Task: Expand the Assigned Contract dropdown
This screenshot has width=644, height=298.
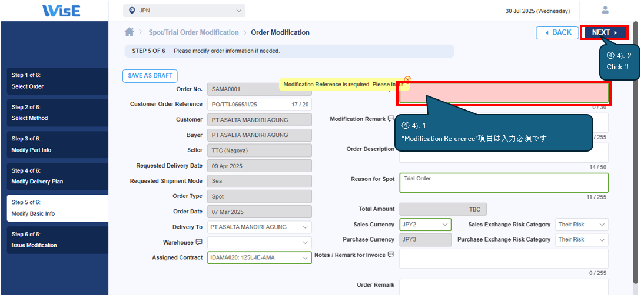Action: click(x=260, y=257)
